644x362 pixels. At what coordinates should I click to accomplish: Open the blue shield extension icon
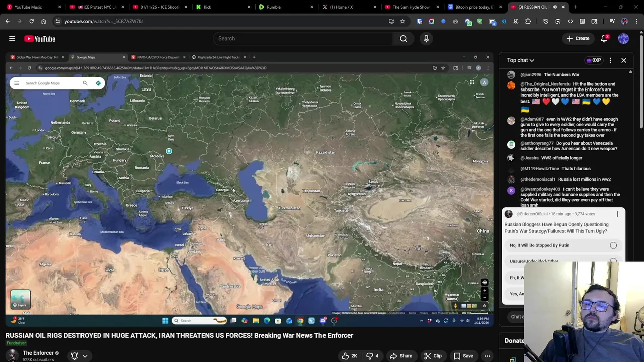pyautogui.click(x=420, y=21)
